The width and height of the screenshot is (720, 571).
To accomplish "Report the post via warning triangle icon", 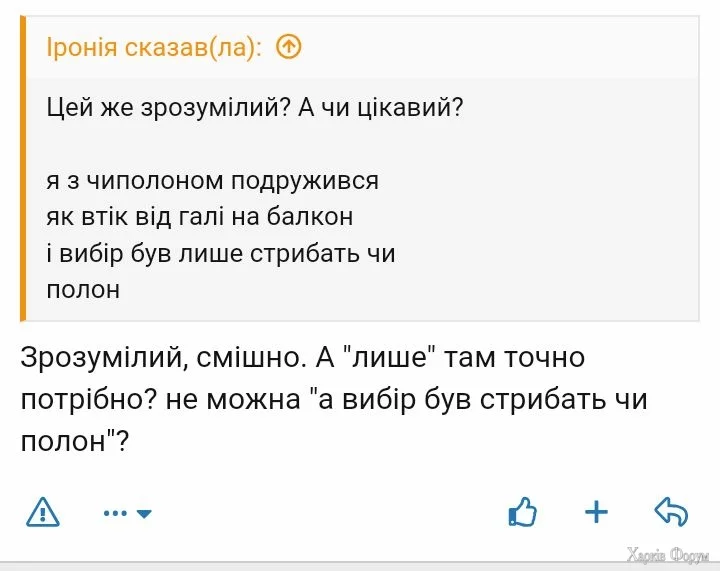I will tap(43, 512).
